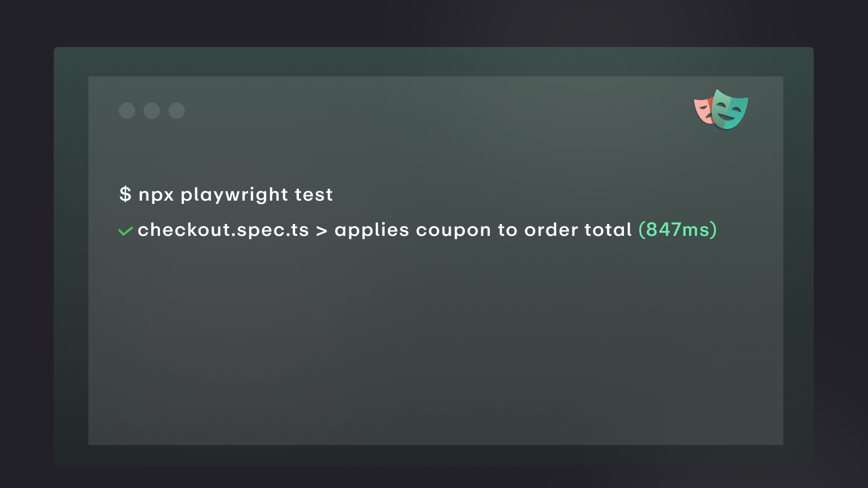Click the applies coupon test title
Screen dimensions: 868x488
pyautogui.click(x=483, y=230)
